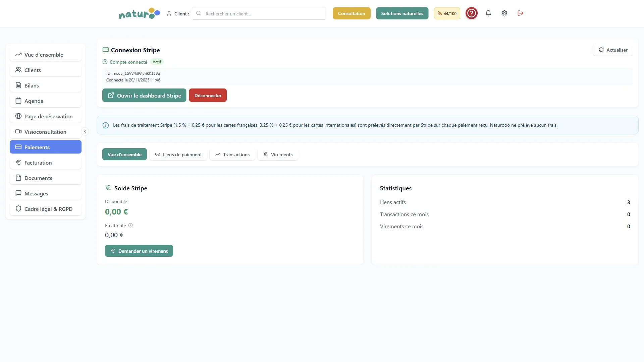Click Demander un virement

pyautogui.click(x=139, y=251)
